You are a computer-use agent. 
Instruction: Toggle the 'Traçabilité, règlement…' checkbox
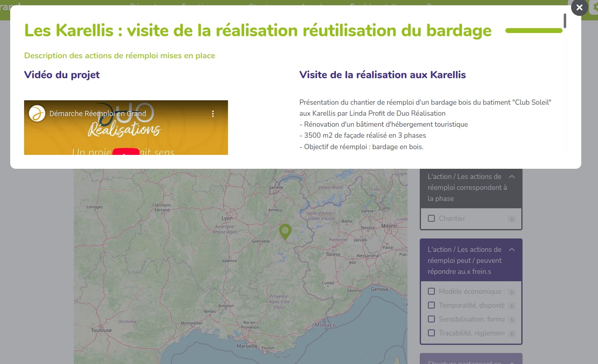[431, 333]
